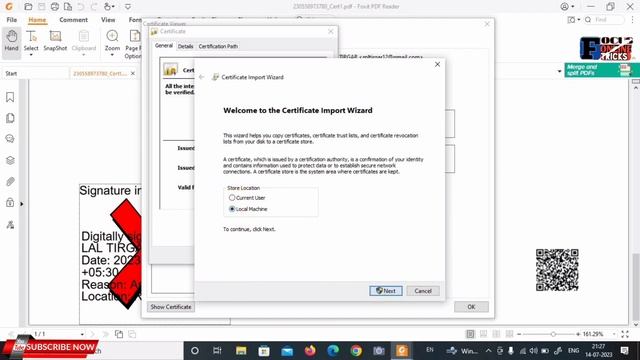This screenshot has height=360, width=640.
Task: Open the customize quick access toolbar dropdown
Action: 128,7
